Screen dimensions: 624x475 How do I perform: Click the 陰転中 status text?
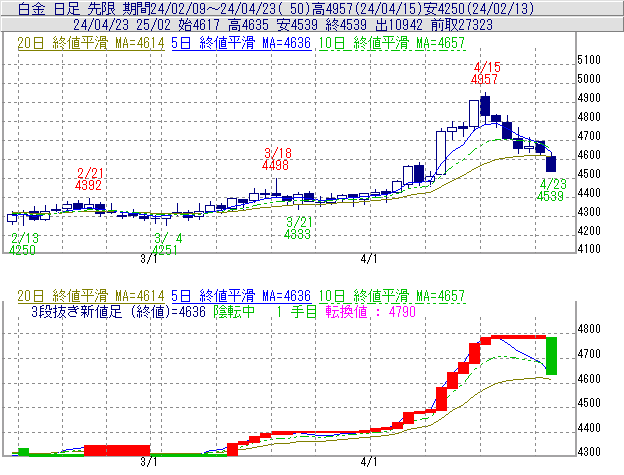coord(234,312)
